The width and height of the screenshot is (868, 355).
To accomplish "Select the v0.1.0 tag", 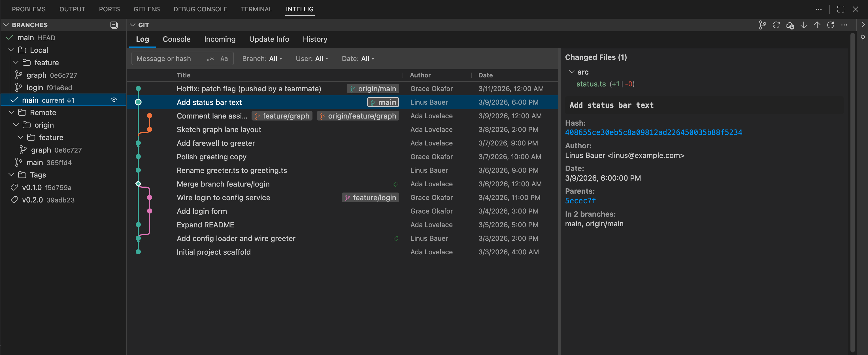I will [x=63, y=187].
